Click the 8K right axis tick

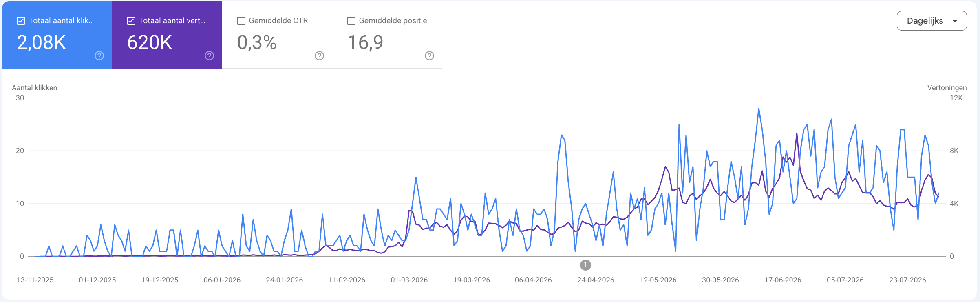click(x=954, y=151)
